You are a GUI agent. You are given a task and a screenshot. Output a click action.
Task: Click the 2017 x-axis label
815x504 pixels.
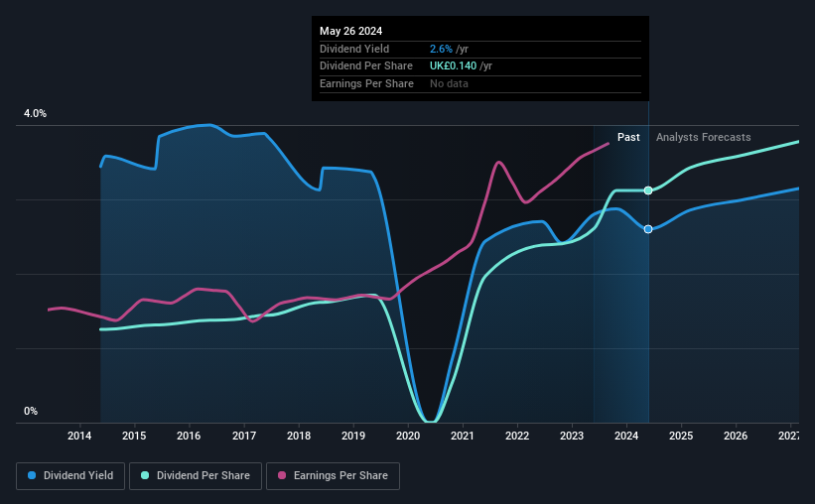tap(244, 436)
